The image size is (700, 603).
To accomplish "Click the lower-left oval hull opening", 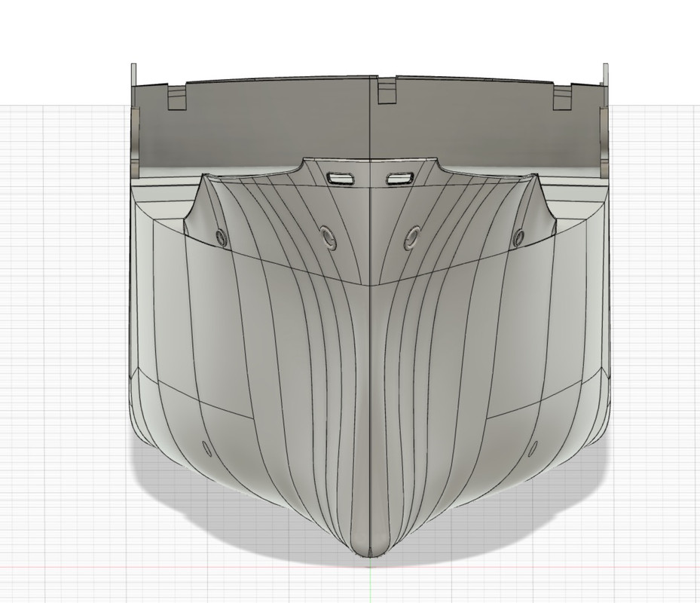I will pyautogui.click(x=206, y=448).
